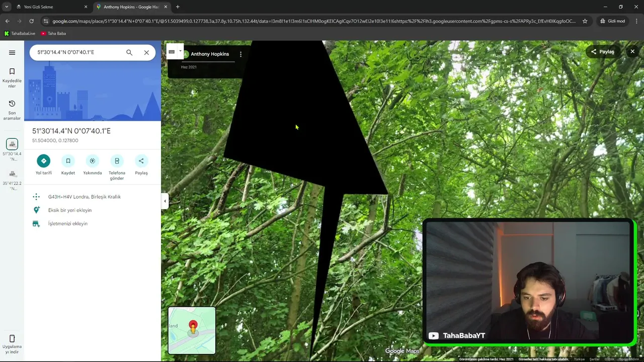Open the TahaBabaLive bookmark

click(20, 34)
